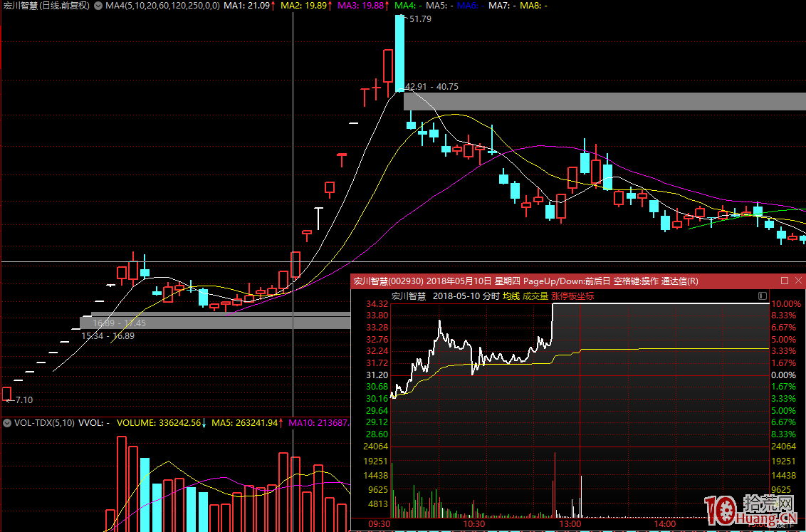Screen dimensions: 806x532
Task: Maximize the 宏川智慧(002930) intraday popup window
Action: [785, 281]
